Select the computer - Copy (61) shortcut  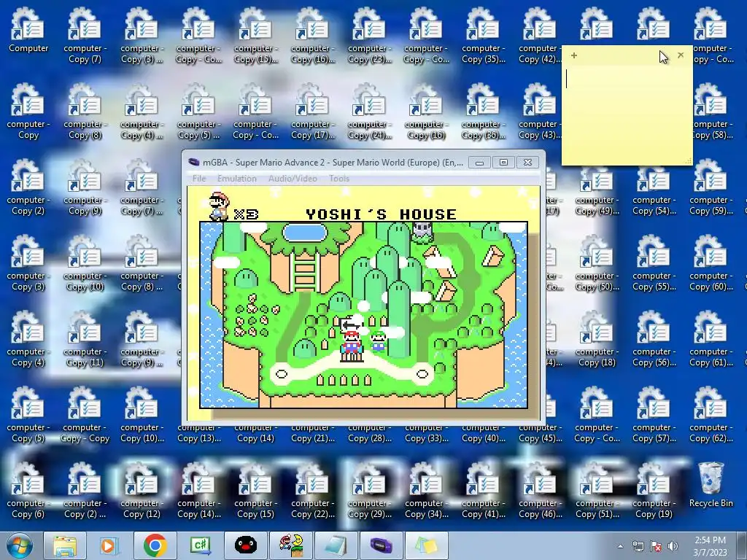(x=711, y=338)
